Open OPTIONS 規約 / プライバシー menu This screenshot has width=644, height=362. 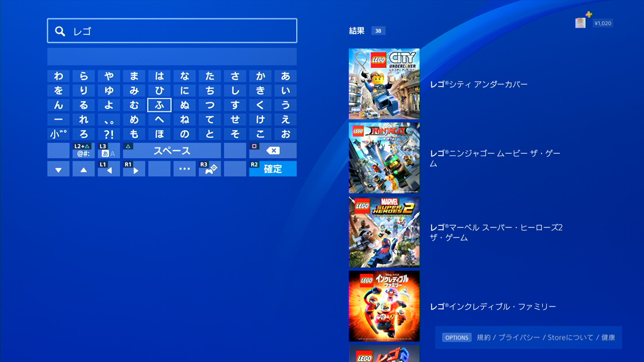529,337
